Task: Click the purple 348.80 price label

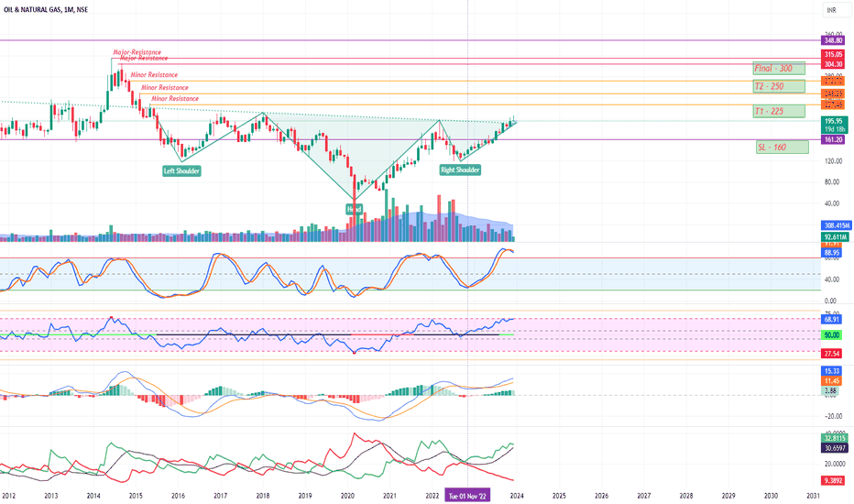Action: (x=833, y=40)
